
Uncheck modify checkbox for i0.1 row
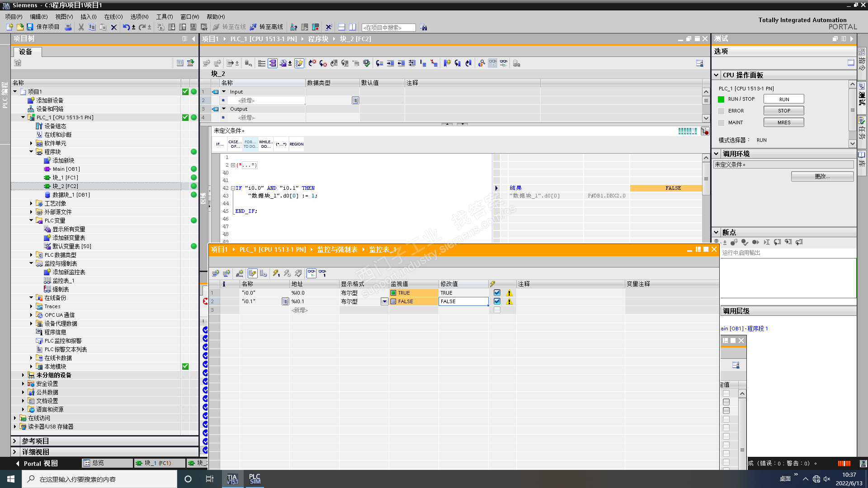pyautogui.click(x=497, y=301)
